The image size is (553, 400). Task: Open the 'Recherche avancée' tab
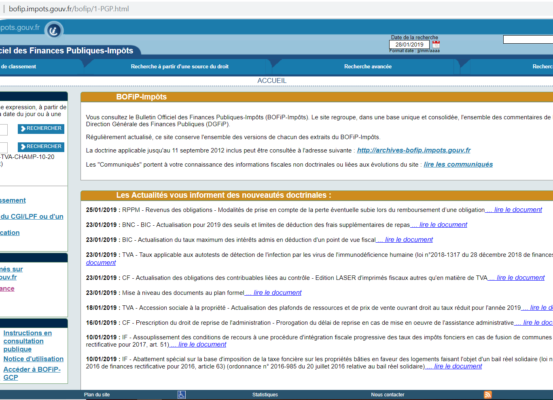pos(368,66)
